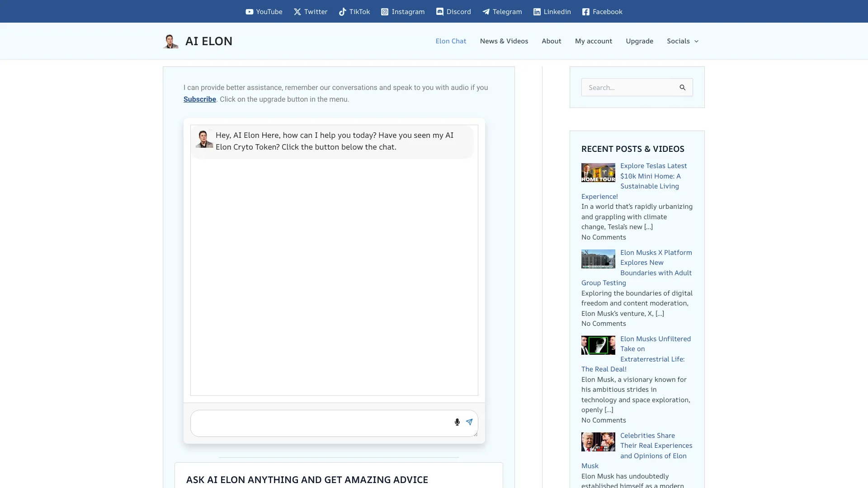Click the Twitter X icon in top bar
The width and height of the screenshot is (868, 488).
point(297,12)
